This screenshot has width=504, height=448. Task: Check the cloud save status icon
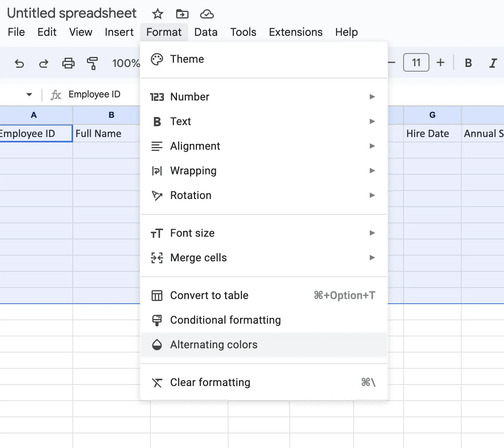(x=207, y=14)
